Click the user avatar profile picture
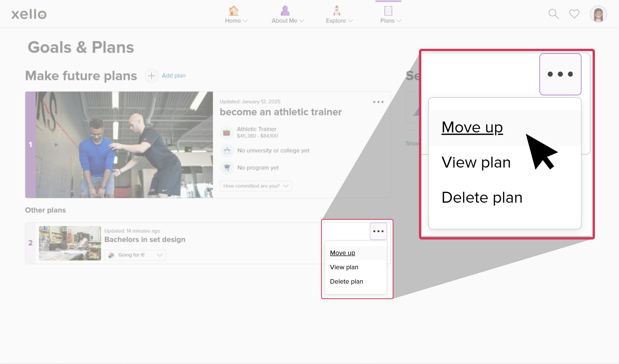Screen dimensions: 619x364 (x=598, y=14)
